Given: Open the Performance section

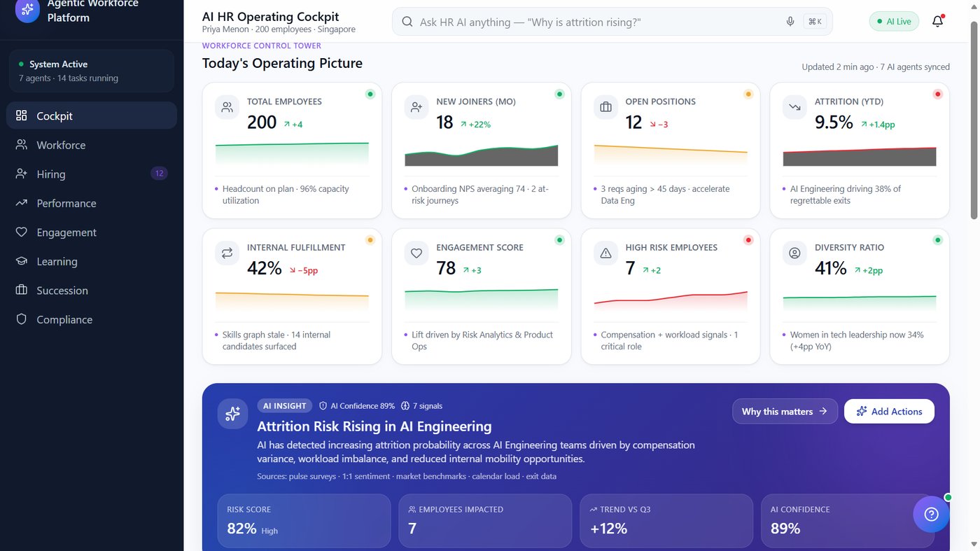Looking at the screenshot, I should tap(92, 203).
